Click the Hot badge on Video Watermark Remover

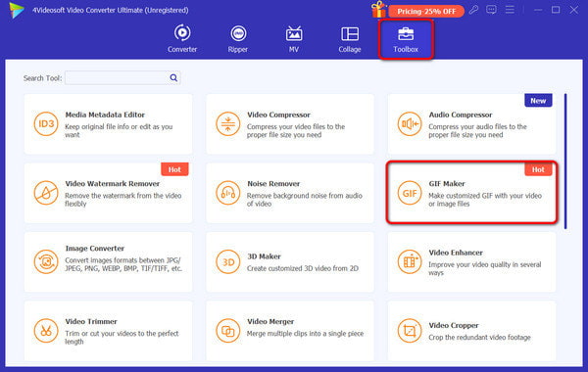pos(174,169)
